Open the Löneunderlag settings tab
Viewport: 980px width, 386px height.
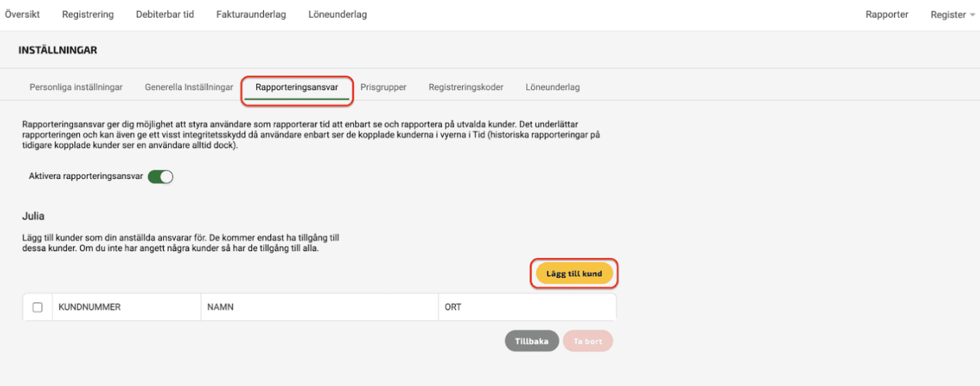(553, 87)
